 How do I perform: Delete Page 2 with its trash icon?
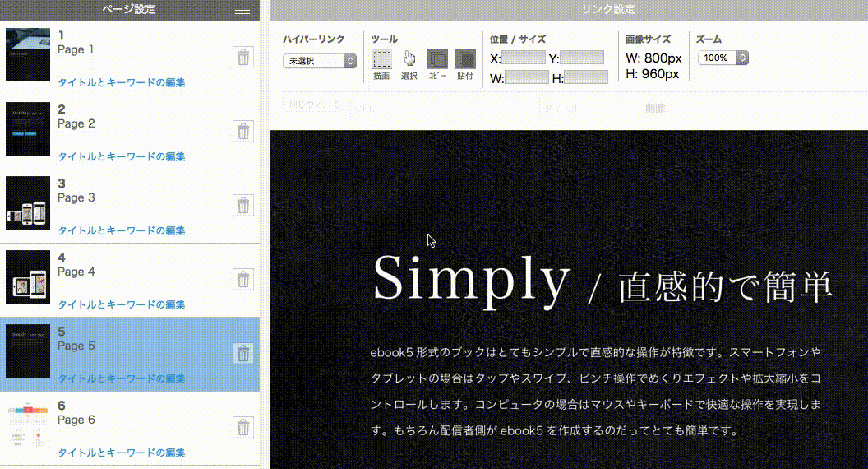tap(243, 131)
